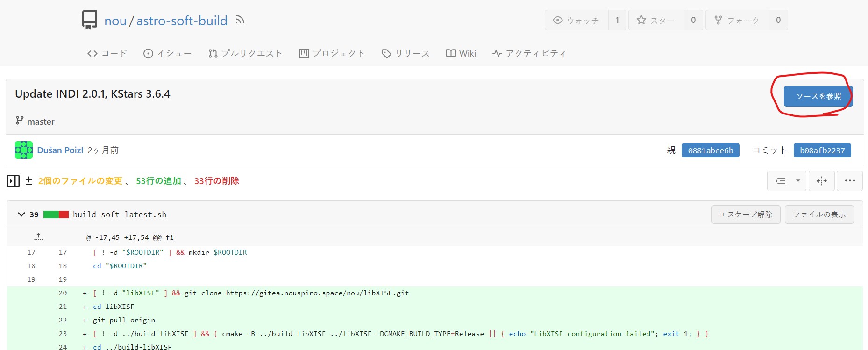Screen dimensions: 868x350
Task: Collapse the build-soft-latest.sh file diff
Action: tap(21, 214)
